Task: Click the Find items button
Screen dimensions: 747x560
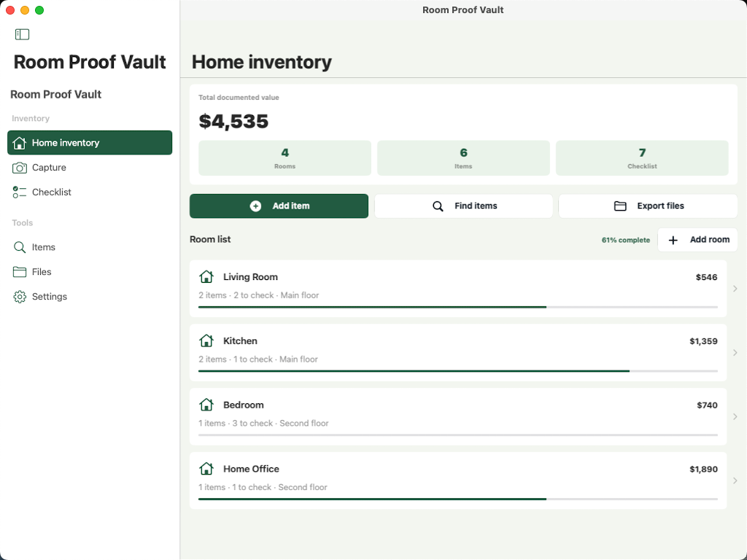Action: click(463, 206)
